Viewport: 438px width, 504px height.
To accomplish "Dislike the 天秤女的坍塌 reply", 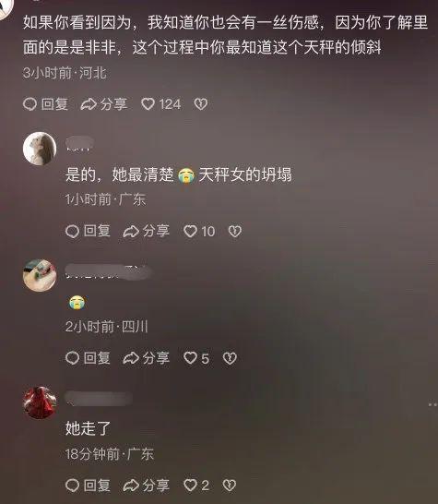I will coord(235,231).
